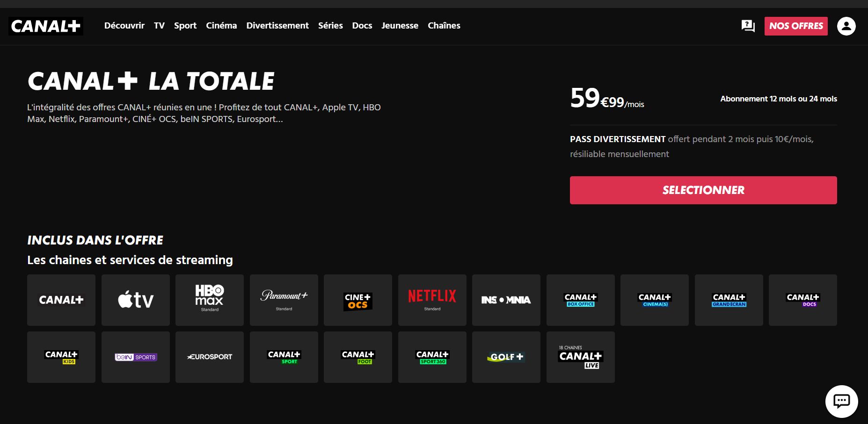This screenshot has width=868, height=424.
Task: Open the live chat bubble widget
Action: pos(841,401)
